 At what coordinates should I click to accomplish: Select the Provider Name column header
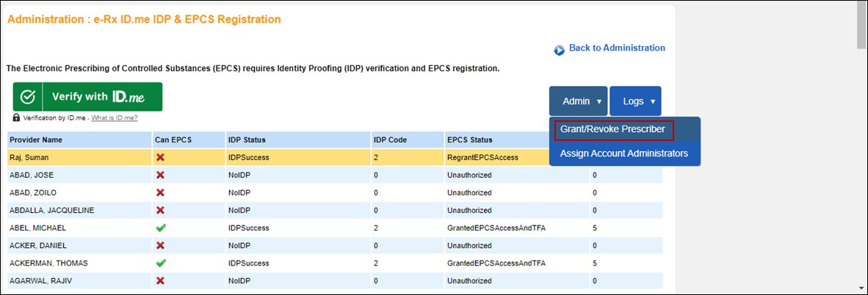(36, 139)
